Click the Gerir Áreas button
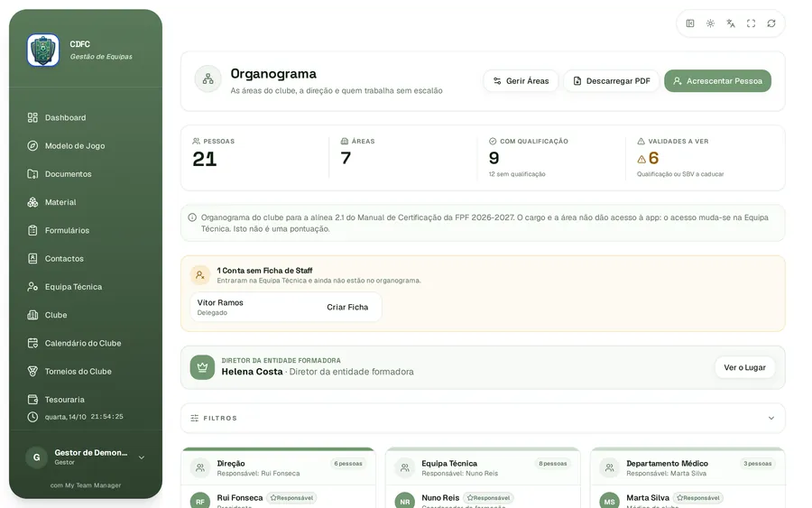This screenshot has height=508, width=812. (521, 81)
